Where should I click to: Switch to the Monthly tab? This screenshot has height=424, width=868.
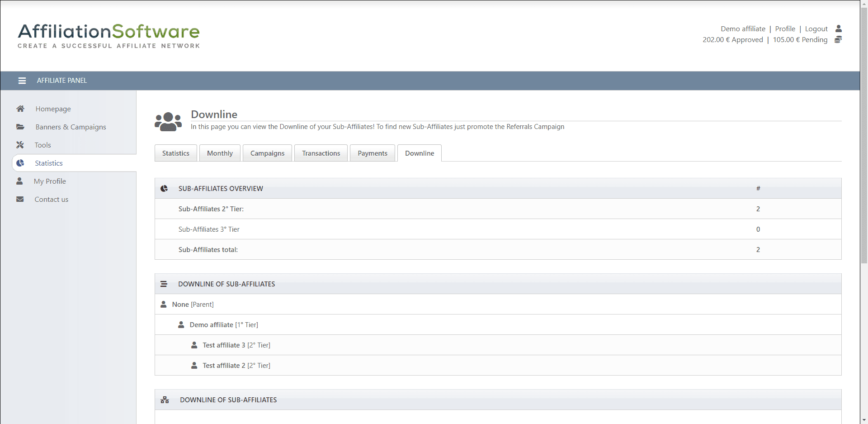220,153
